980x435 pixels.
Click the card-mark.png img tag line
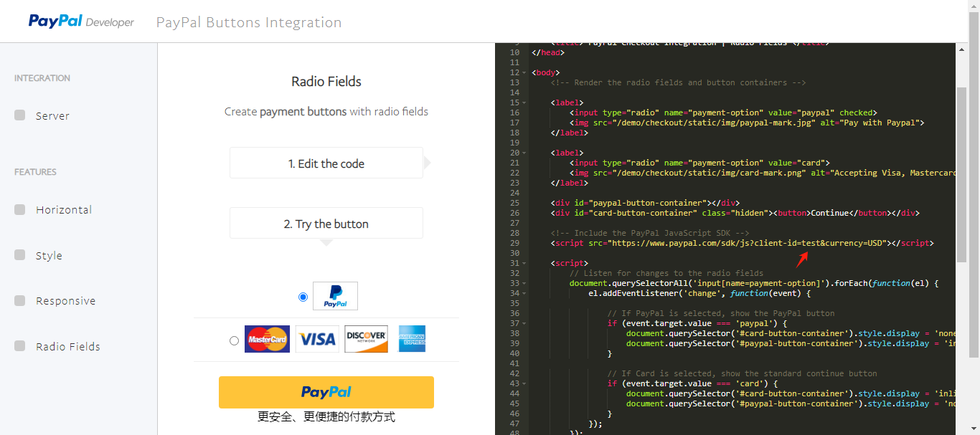763,173
